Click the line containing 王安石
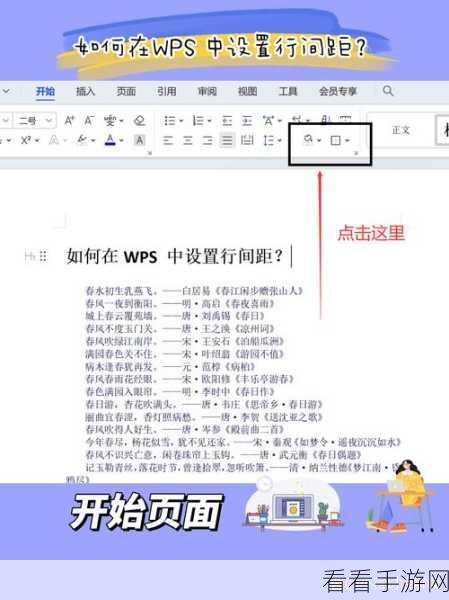Screen dimensions: 449x600 [x=185, y=341]
